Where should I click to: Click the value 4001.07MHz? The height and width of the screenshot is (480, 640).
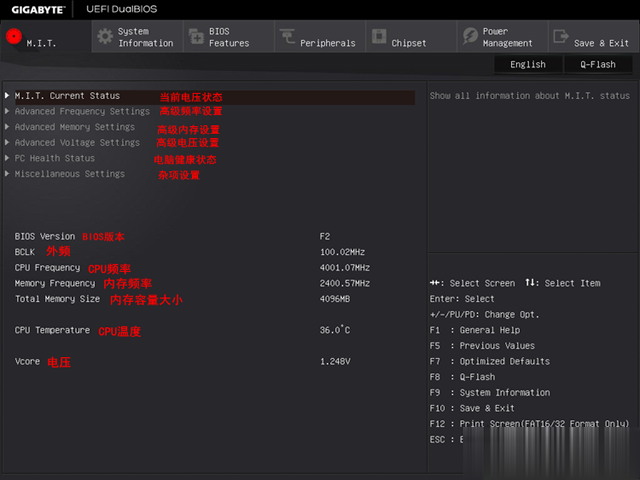(345, 268)
